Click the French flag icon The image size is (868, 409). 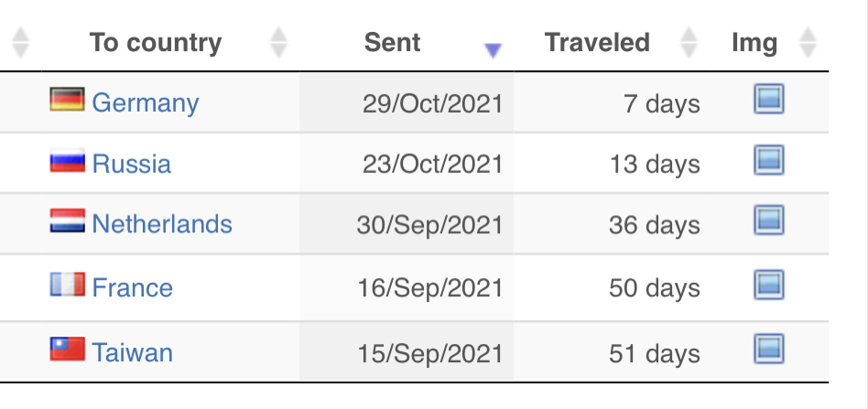pos(67,284)
